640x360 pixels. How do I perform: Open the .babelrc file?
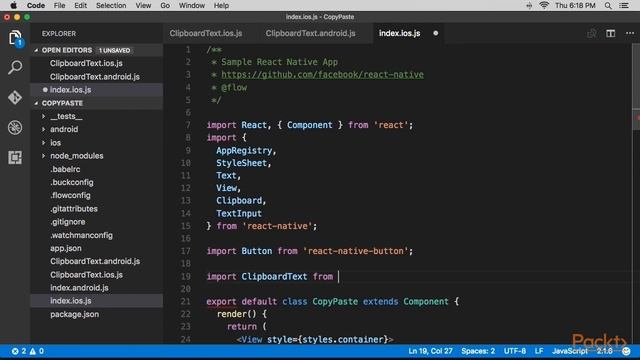(x=97, y=169)
